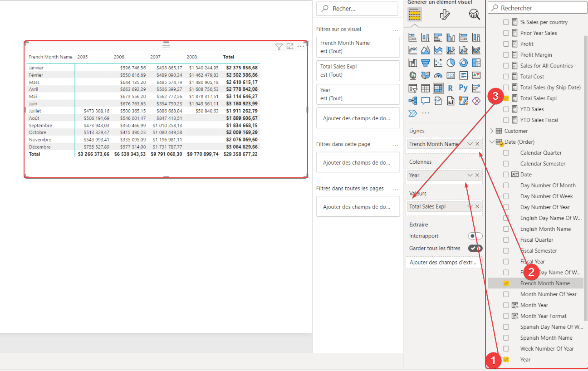Open the Analytics pane magnifier icon
The width and height of the screenshot is (588, 371).
tap(475, 15)
